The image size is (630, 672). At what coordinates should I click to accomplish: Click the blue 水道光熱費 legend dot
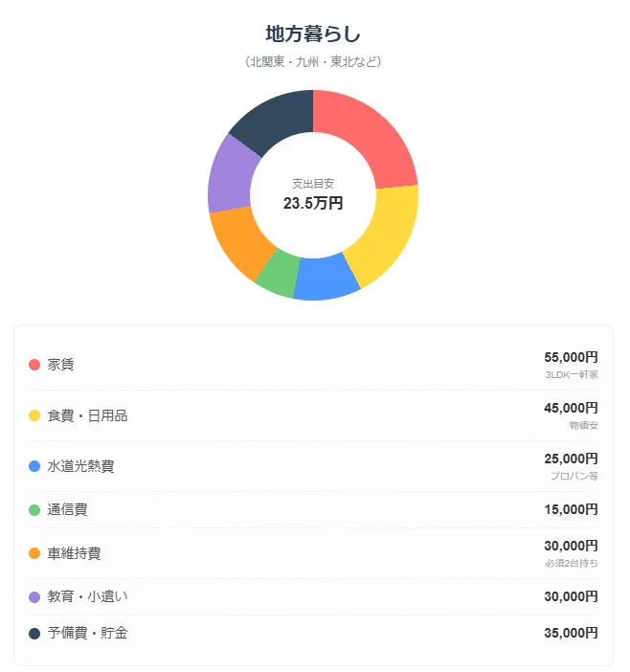point(34,466)
